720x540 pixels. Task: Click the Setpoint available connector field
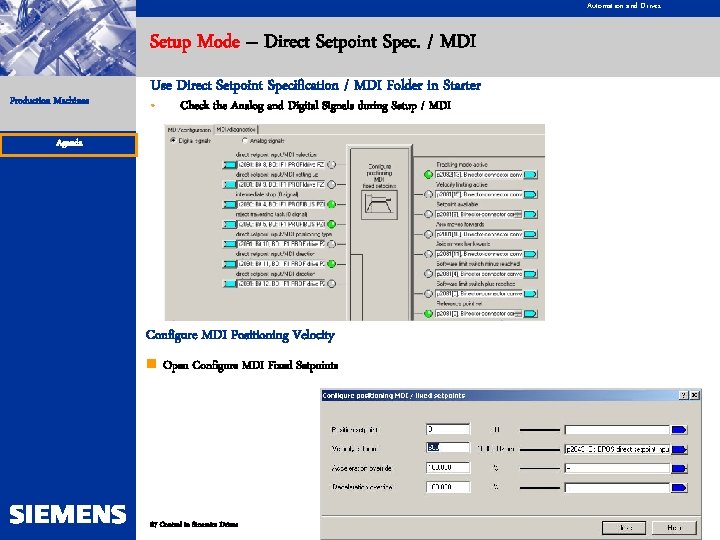478,214
